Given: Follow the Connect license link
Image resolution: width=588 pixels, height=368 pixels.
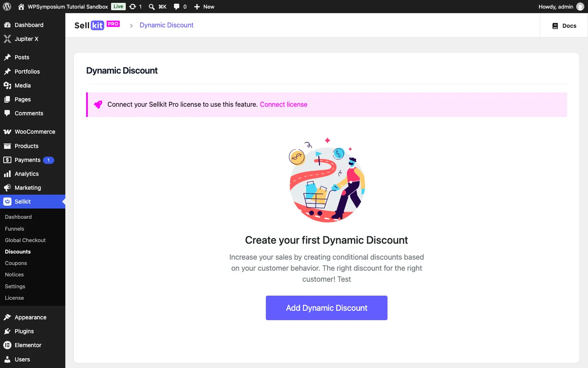Looking at the screenshot, I should [x=283, y=104].
